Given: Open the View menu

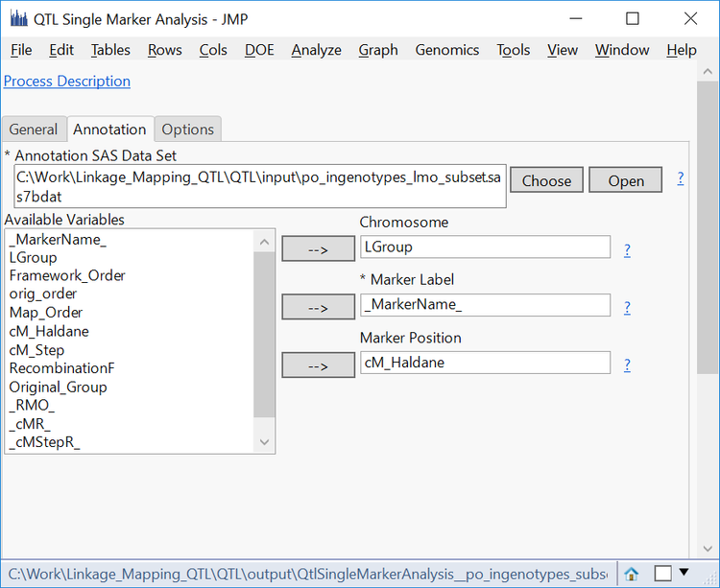Looking at the screenshot, I should 563,50.
